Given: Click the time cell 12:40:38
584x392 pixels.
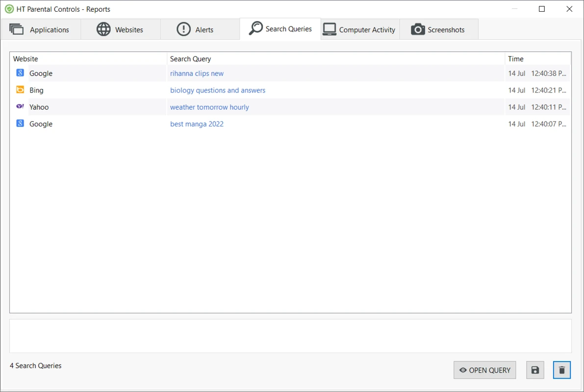Looking at the screenshot, I should tap(537, 73).
